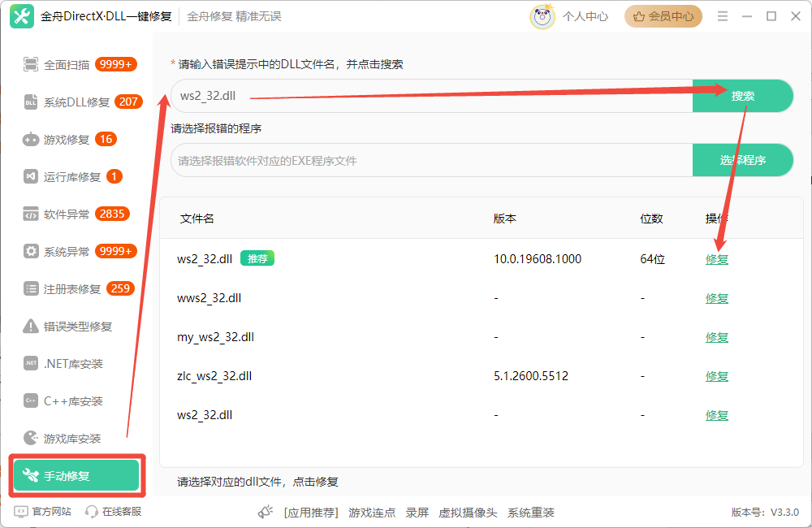Click the monitor icon beside 官方网站
This screenshot has height=528, width=812.
coord(21,512)
